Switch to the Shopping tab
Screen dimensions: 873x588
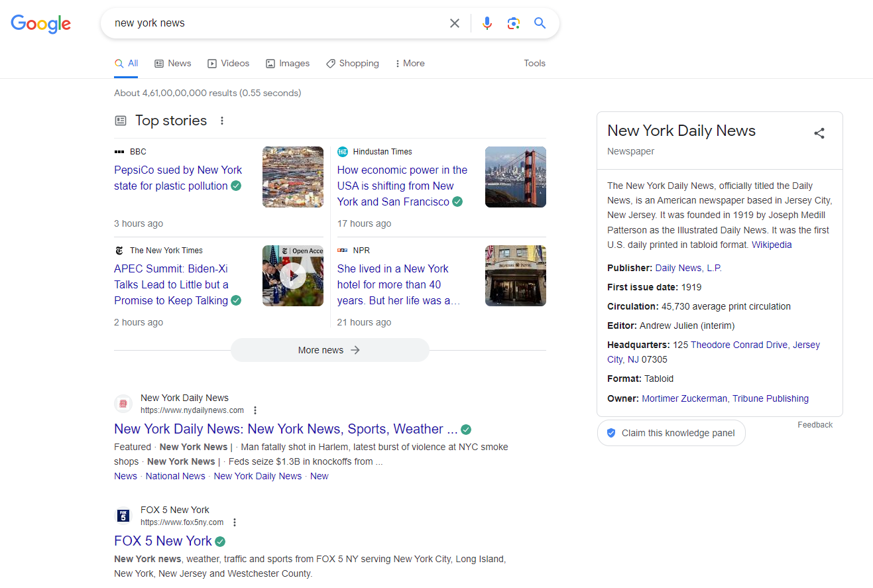pyautogui.click(x=353, y=64)
